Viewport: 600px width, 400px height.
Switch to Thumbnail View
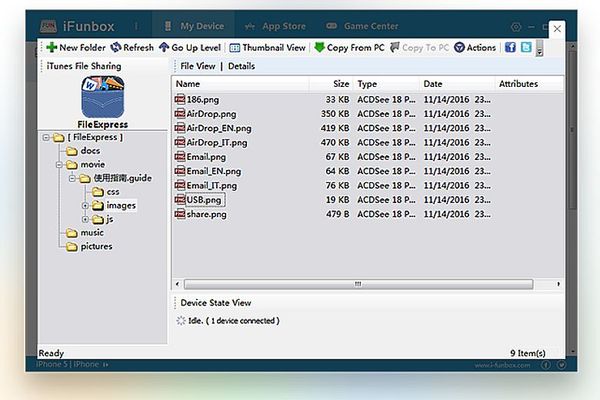click(x=267, y=47)
